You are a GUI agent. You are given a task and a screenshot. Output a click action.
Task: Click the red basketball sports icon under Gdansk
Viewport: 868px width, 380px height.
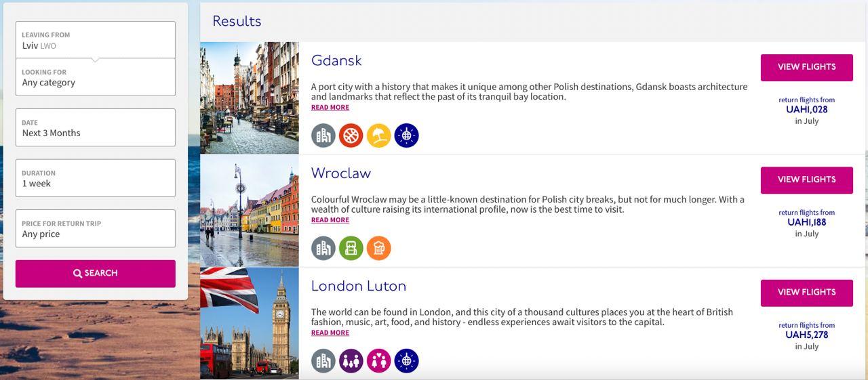tap(351, 135)
